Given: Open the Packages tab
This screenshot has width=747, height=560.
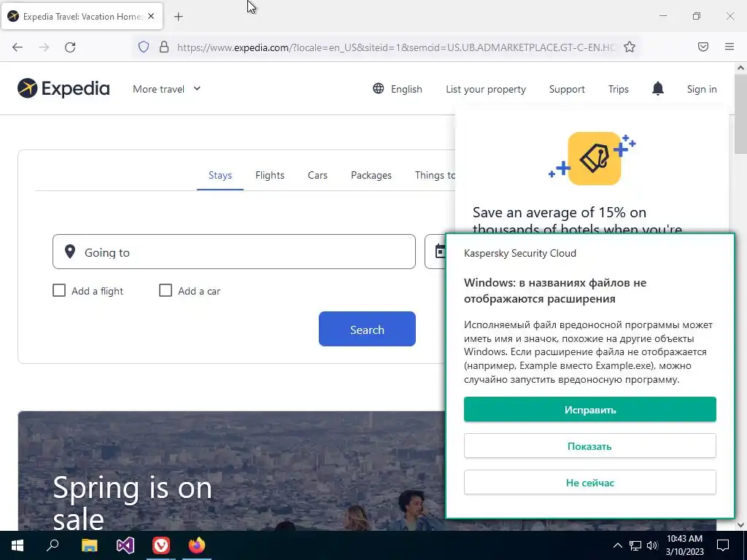Looking at the screenshot, I should 371,175.
